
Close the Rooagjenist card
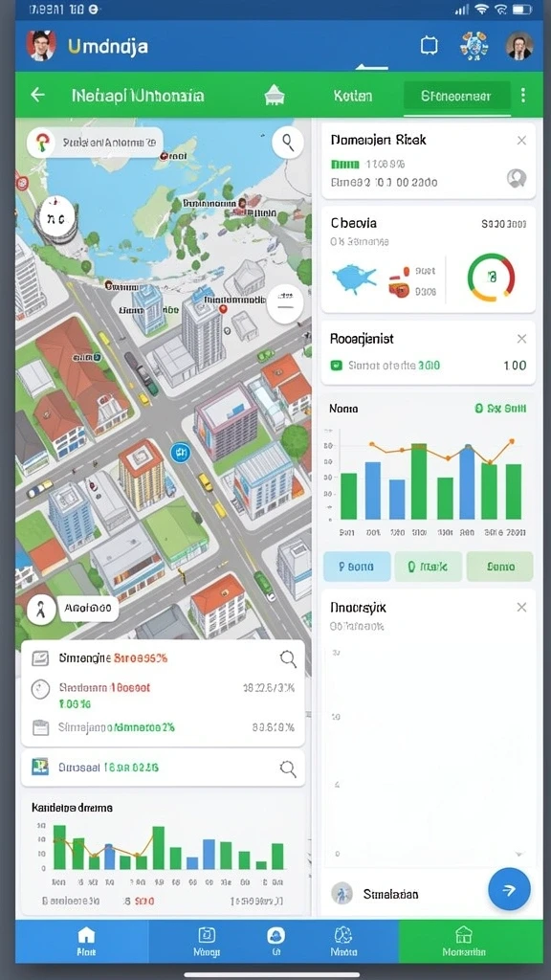click(521, 339)
